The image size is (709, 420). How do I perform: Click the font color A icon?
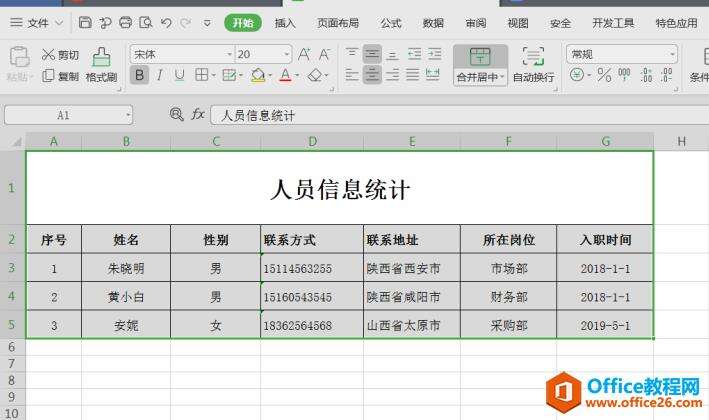285,75
